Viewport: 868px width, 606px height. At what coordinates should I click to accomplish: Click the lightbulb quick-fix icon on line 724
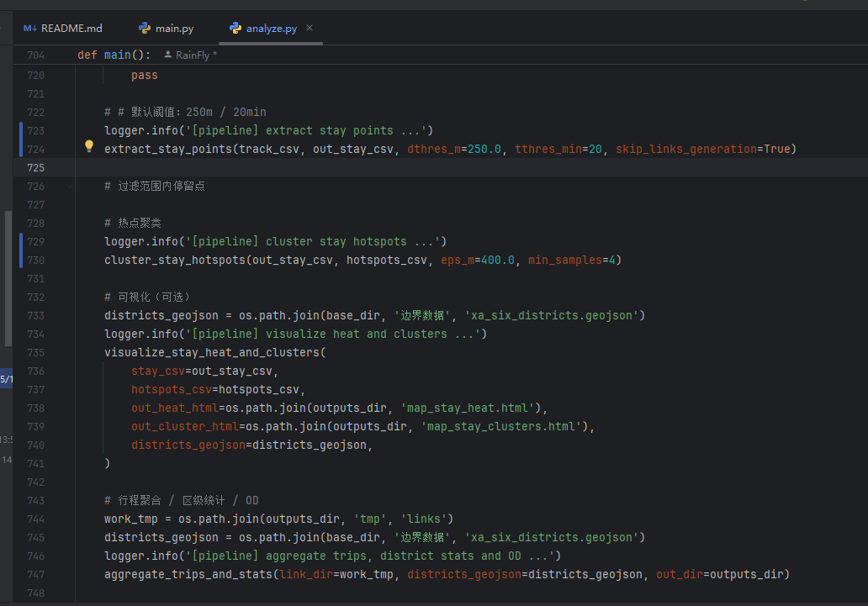[89, 146]
